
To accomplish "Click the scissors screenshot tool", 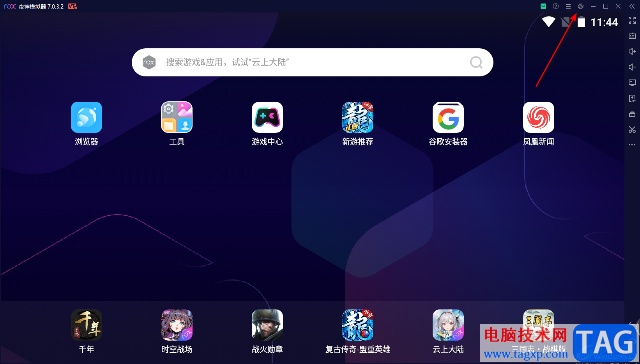I will [x=632, y=129].
